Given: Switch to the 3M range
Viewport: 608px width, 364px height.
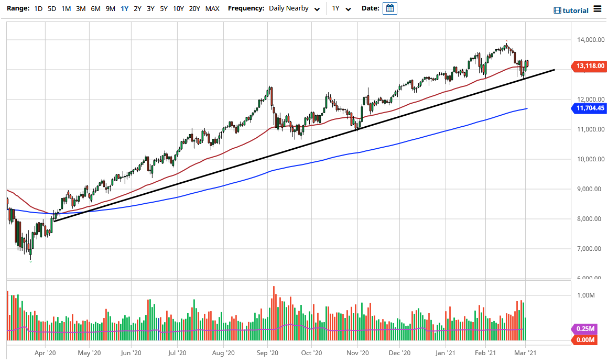Looking at the screenshot, I should [80, 8].
